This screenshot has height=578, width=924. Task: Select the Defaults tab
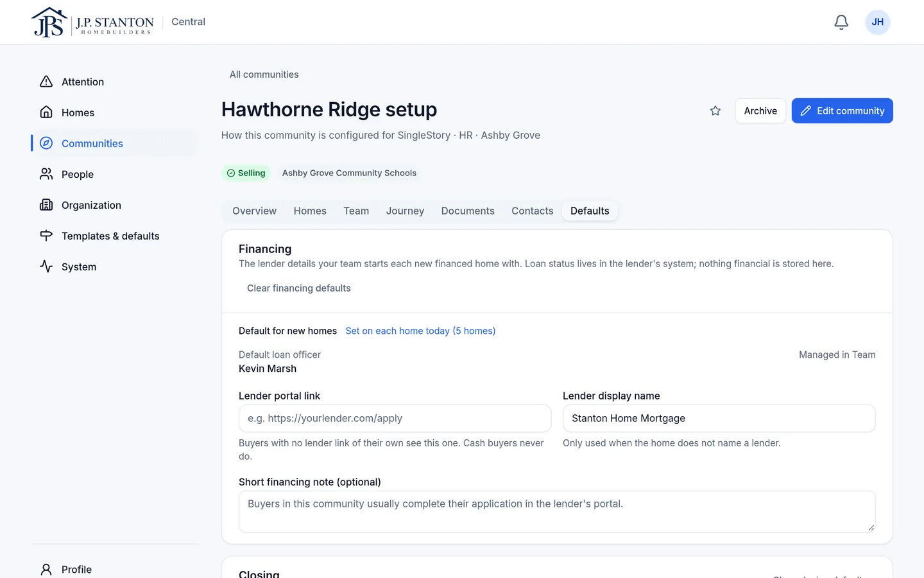point(590,211)
